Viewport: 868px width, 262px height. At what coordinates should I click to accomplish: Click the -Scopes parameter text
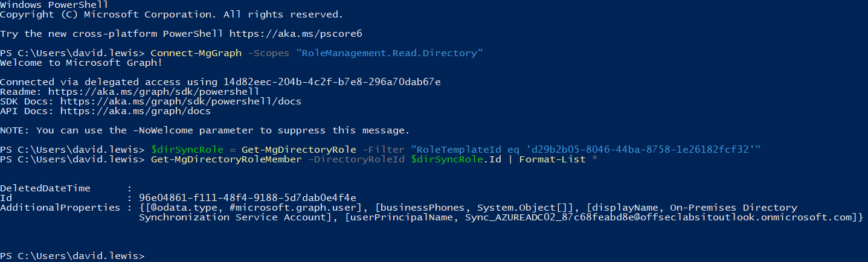[x=269, y=53]
